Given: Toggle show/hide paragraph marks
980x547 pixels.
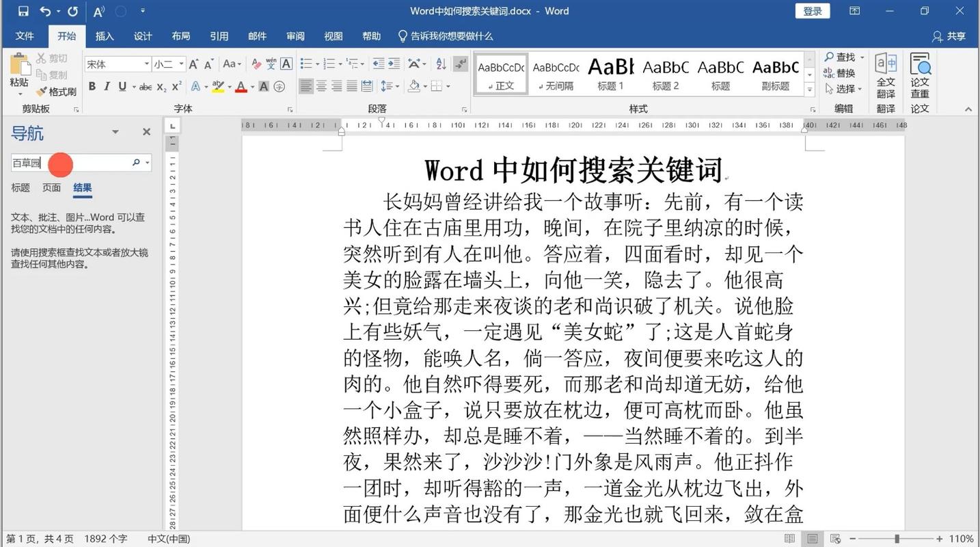Looking at the screenshot, I should tap(461, 64).
